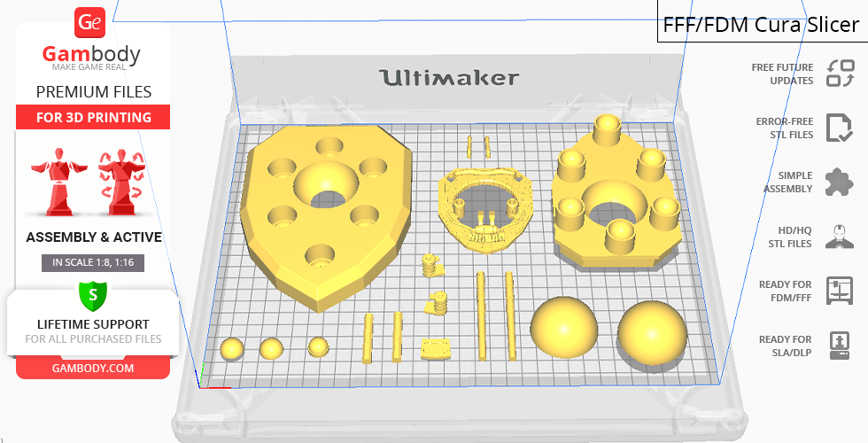
Task: Click the Gambody Ge logo icon
Action: [x=91, y=23]
